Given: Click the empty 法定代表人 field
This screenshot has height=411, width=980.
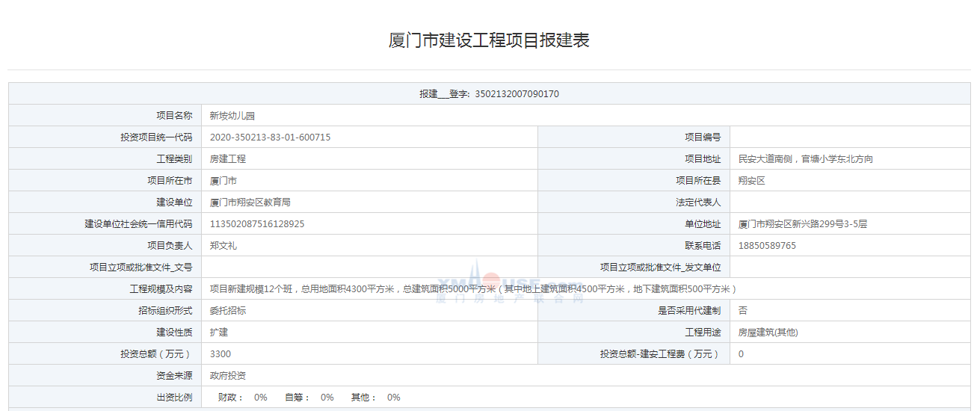Looking at the screenshot, I should (x=851, y=203).
